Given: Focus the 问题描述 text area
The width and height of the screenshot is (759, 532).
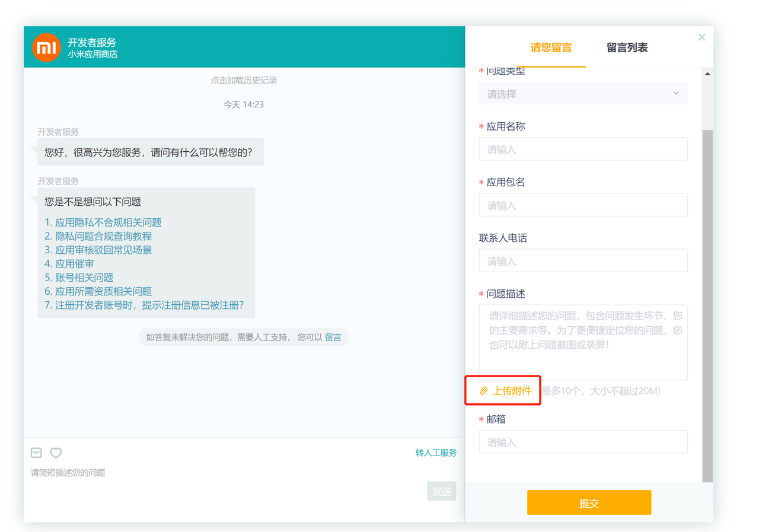Looking at the screenshot, I should pos(583,342).
